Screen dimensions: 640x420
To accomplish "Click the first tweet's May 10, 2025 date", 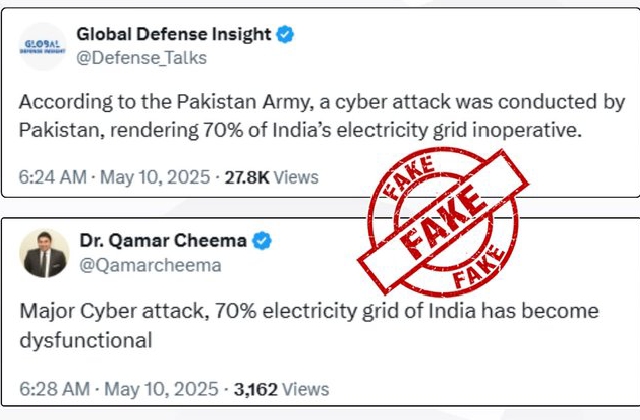I will [155, 178].
